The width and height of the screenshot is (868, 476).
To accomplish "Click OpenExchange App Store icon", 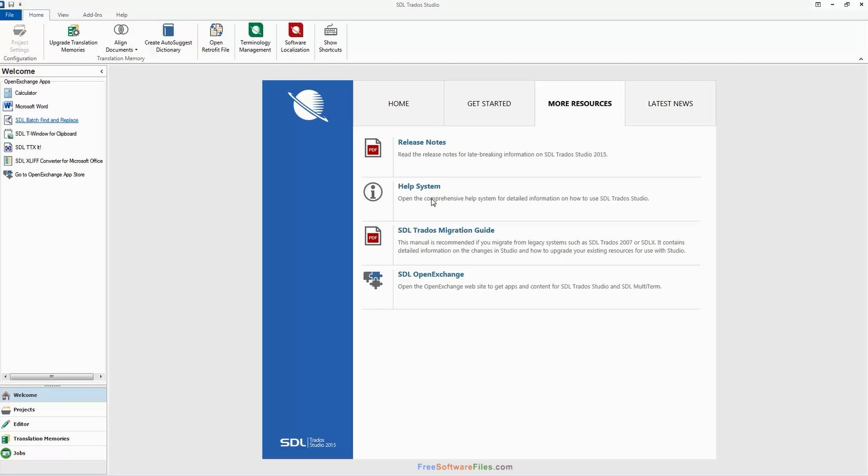I will click(8, 175).
